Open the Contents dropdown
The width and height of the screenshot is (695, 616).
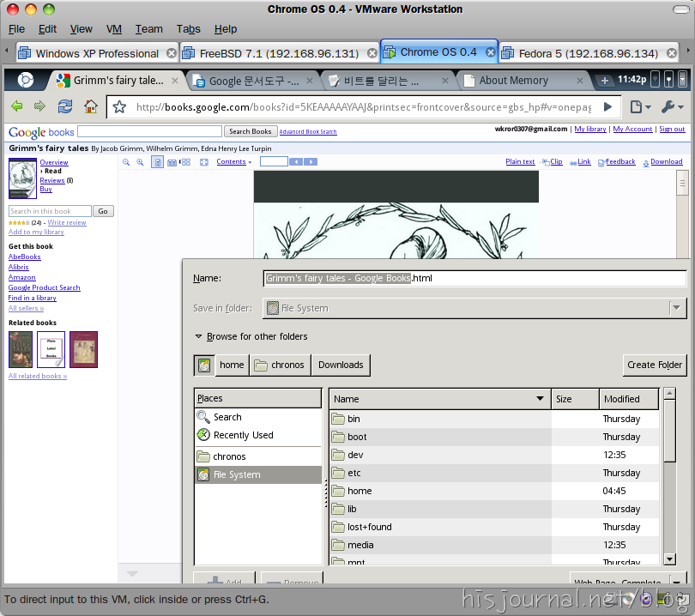[x=233, y=162]
